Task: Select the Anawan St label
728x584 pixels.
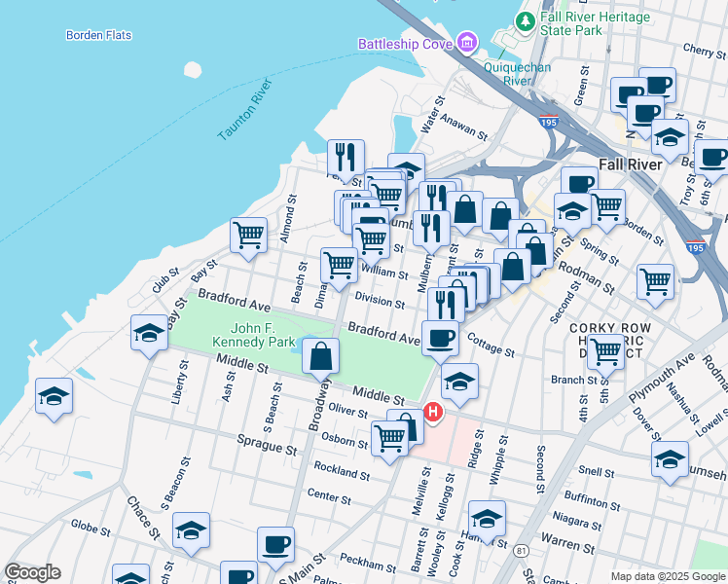Action: click(464, 127)
